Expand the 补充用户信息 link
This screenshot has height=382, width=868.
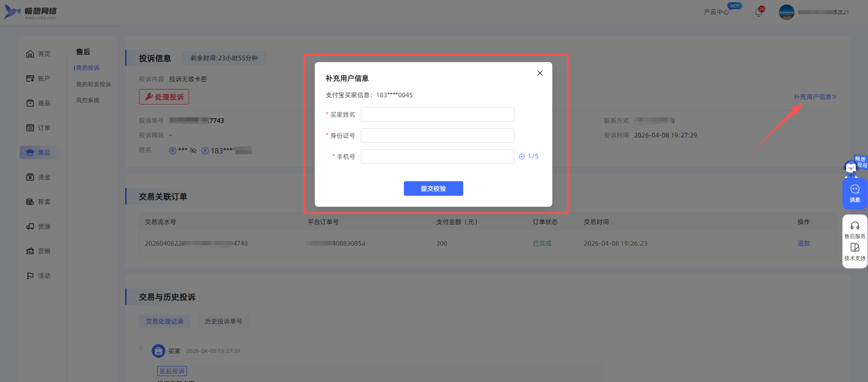815,97
